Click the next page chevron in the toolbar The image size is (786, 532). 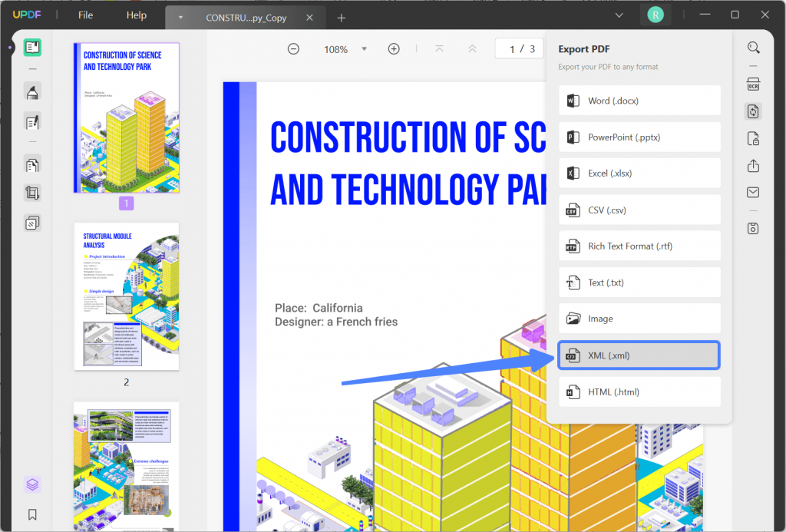(472, 48)
